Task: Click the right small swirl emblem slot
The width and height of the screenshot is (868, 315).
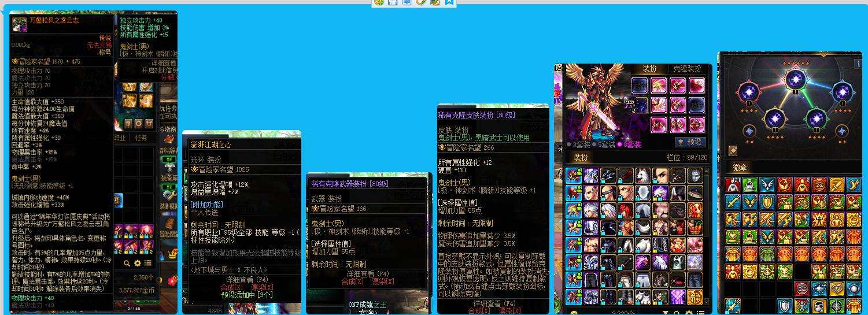Action: [x=841, y=131]
